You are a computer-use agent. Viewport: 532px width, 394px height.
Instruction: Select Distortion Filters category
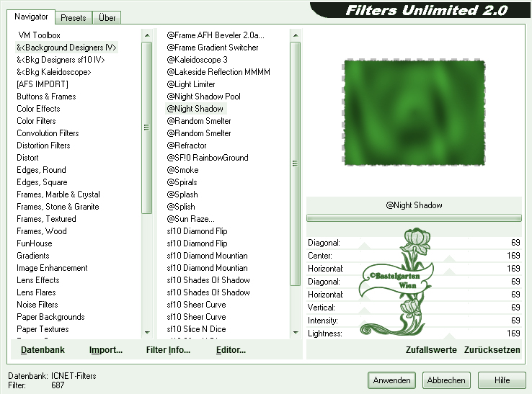(43, 145)
